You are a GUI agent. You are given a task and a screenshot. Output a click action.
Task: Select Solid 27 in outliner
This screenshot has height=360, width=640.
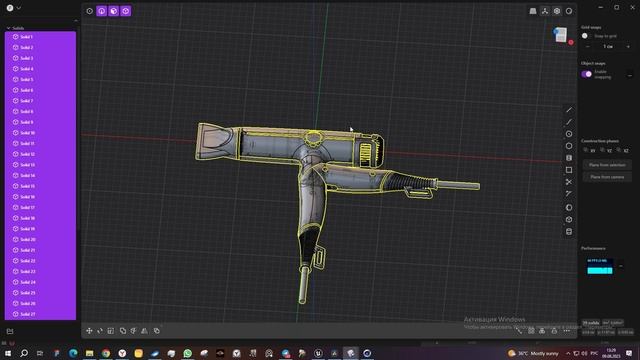point(40,314)
